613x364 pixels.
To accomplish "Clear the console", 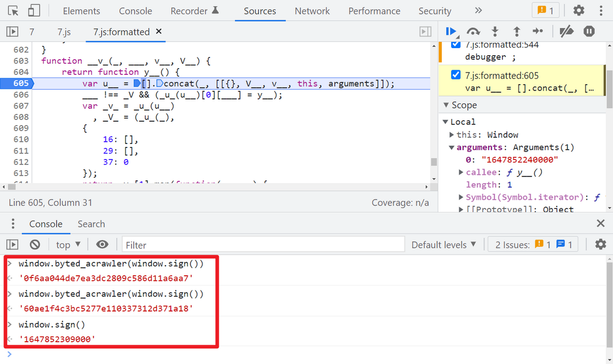I will coord(35,245).
